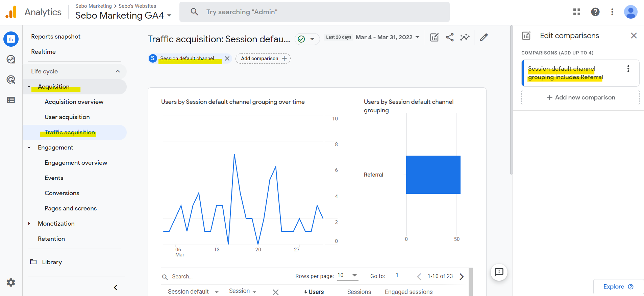The width and height of the screenshot is (644, 296).
Task: Open the Mar 4 - Mar 31 date range dropdown
Action: tap(388, 37)
